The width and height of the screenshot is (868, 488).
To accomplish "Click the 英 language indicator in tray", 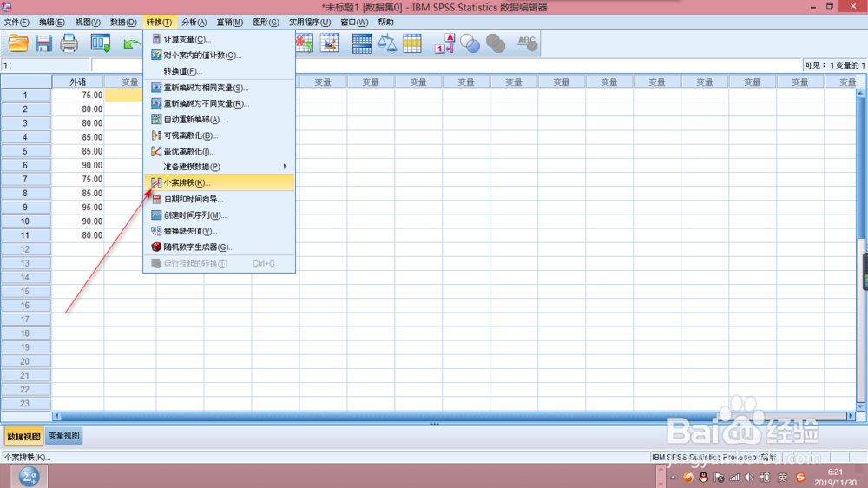I will coord(782,477).
